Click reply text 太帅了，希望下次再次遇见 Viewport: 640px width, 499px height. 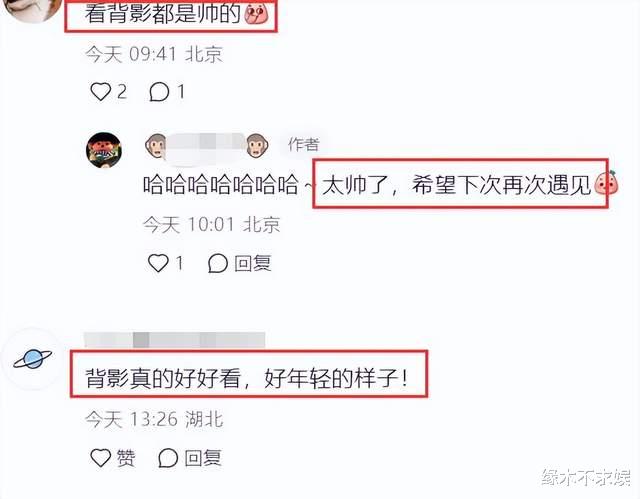pos(457,185)
